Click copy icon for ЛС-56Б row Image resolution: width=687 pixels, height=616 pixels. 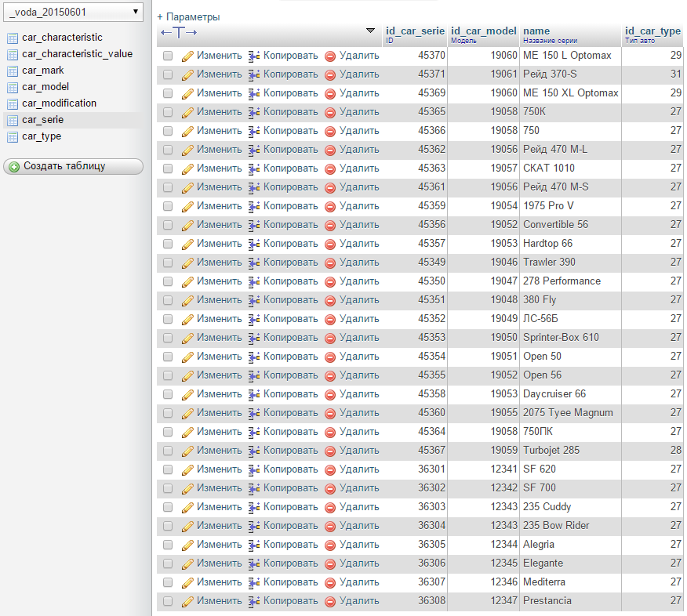[254, 320]
